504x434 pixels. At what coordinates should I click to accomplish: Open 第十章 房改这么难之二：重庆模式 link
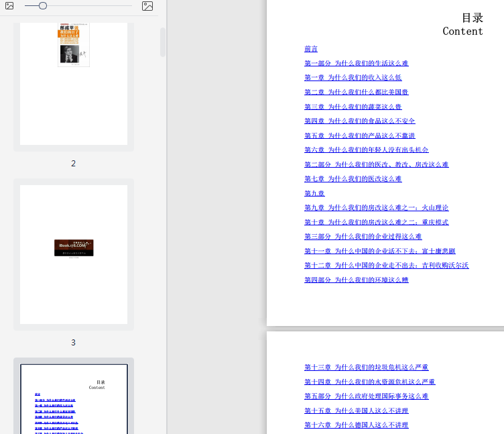(x=377, y=222)
